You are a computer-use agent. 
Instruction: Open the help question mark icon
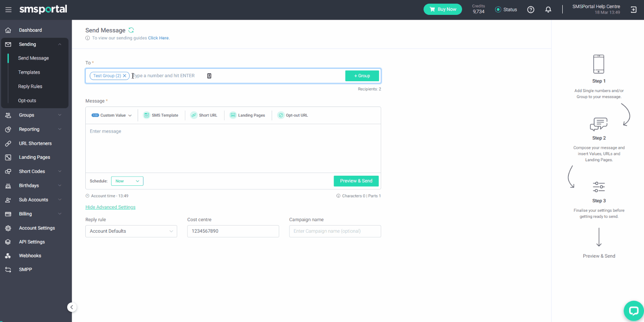[531, 10]
